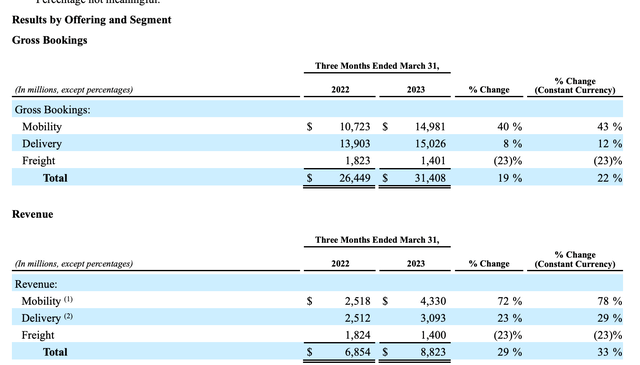Click Freight revenue 2023 value 1,400
The height and width of the screenshot is (365, 640).
(x=433, y=335)
